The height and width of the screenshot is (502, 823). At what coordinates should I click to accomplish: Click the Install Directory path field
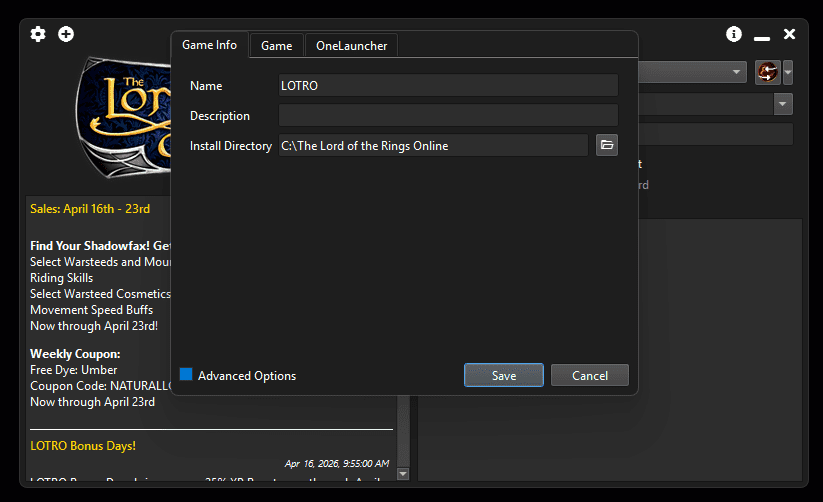(x=434, y=145)
